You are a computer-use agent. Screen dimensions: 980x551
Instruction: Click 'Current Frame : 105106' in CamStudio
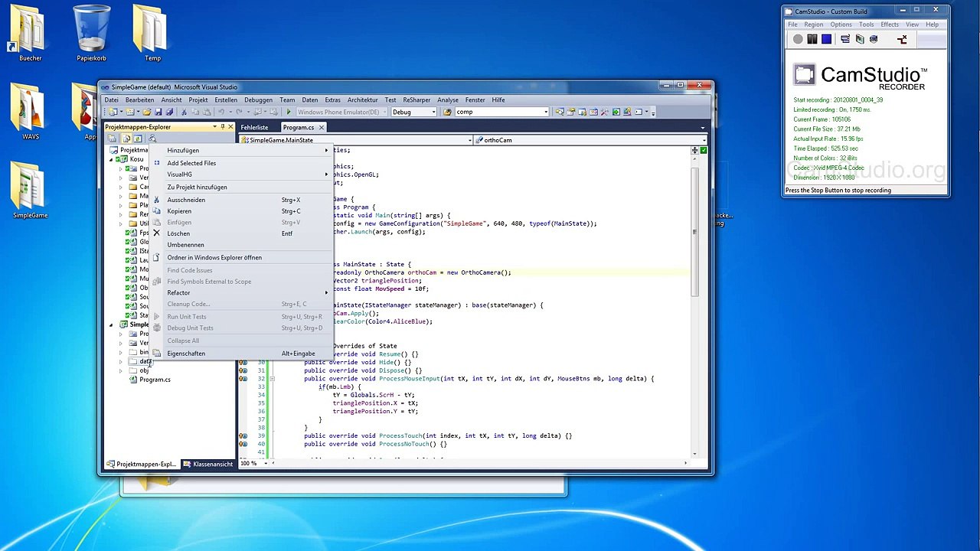tap(822, 119)
